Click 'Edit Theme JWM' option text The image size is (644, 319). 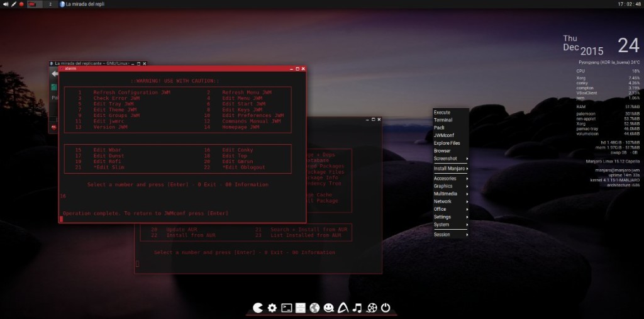click(114, 109)
